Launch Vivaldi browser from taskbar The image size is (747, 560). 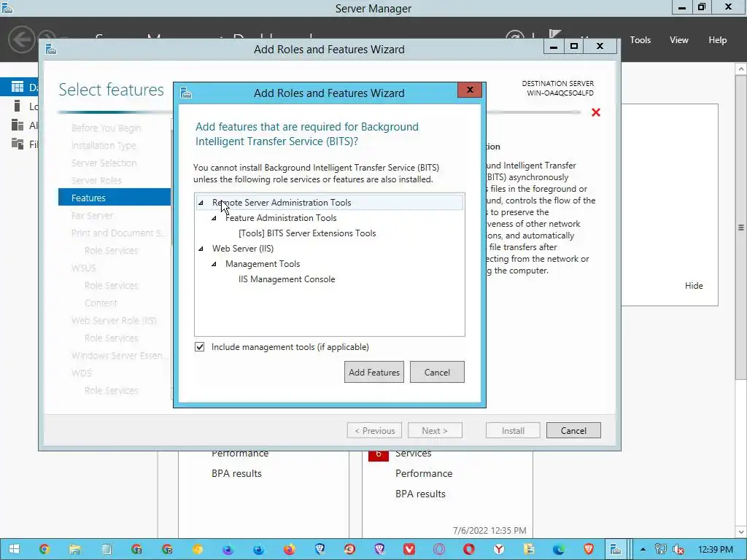click(409, 549)
